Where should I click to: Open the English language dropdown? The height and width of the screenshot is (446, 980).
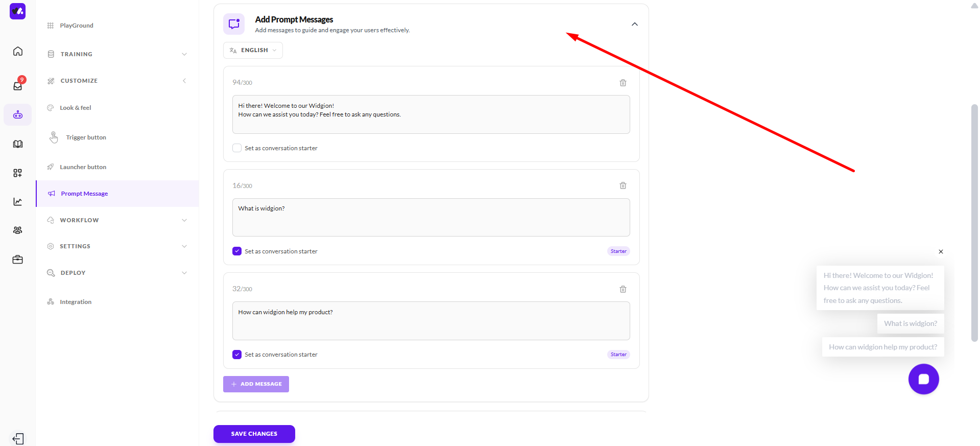click(x=253, y=51)
